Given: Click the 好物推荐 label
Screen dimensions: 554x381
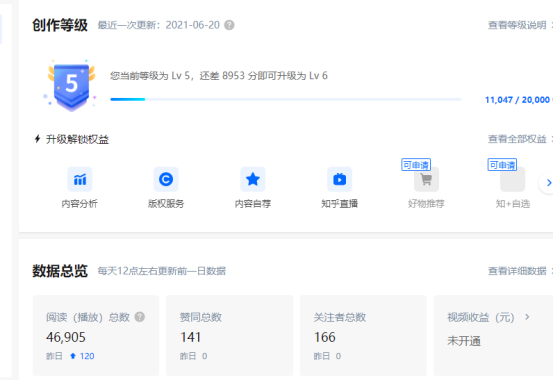Looking at the screenshot, I should [x=426, y=204].
